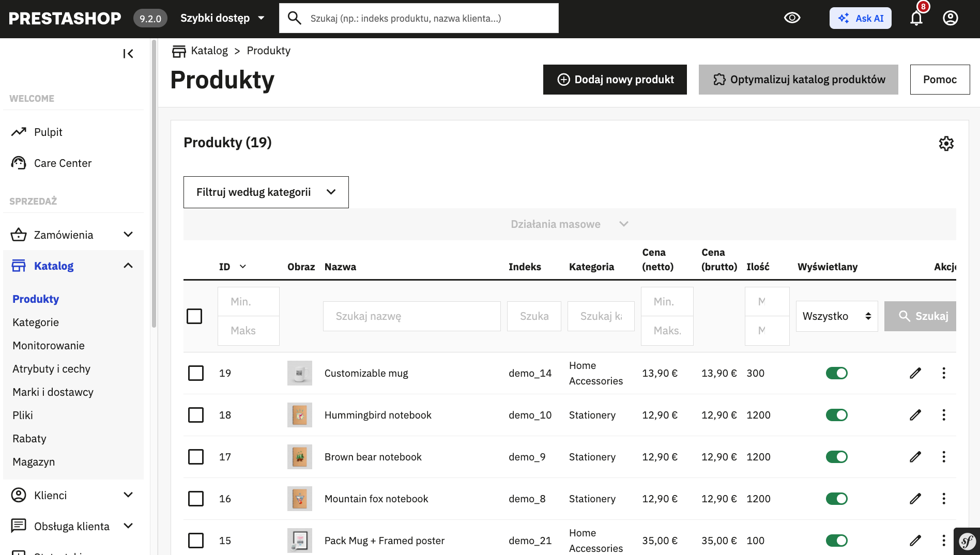Focus the Szukaj nazwę filter field
Screen dimensions: 980x555
(x=412, y=316)
